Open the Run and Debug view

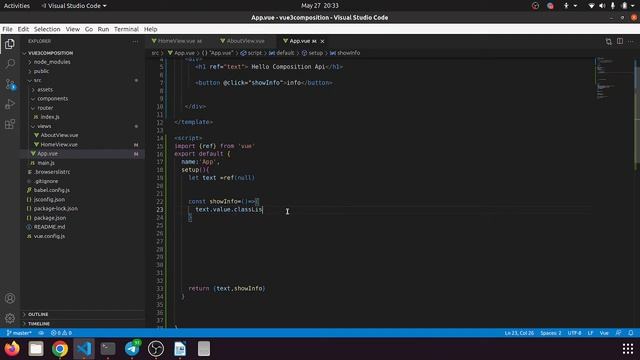pos(10,104)
